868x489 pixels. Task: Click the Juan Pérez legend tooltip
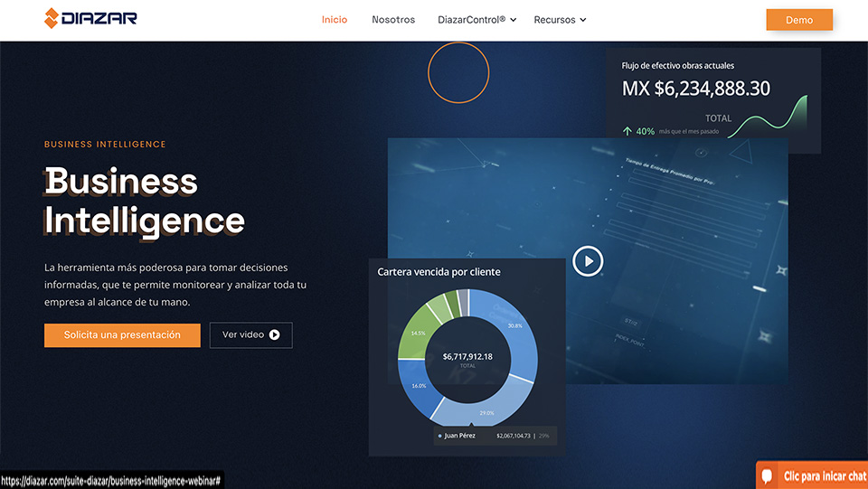point(495,436)
